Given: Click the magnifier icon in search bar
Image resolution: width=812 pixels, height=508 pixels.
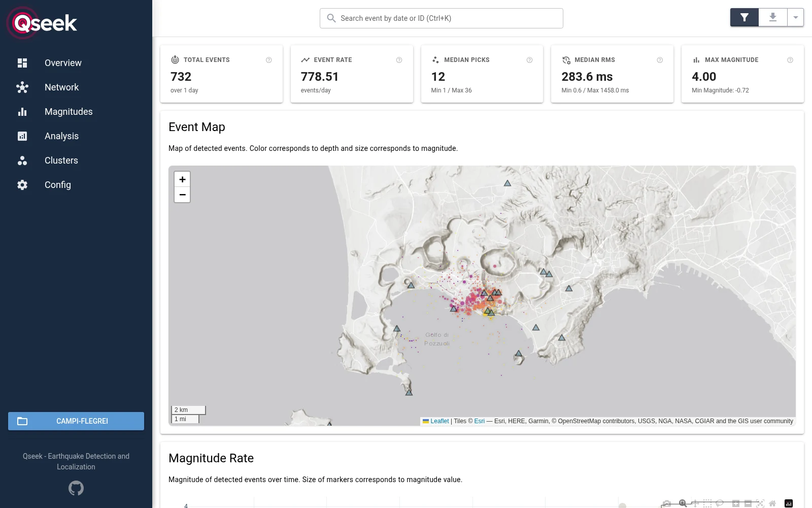Looking at the screenshot, I should 331,18.
